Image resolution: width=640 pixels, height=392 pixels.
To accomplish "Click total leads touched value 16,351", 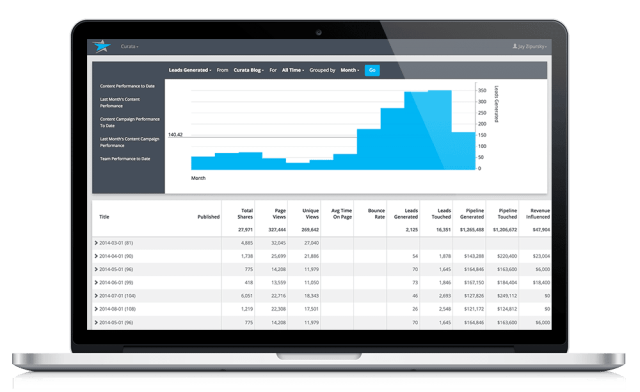I will click(x=443, y=230).
